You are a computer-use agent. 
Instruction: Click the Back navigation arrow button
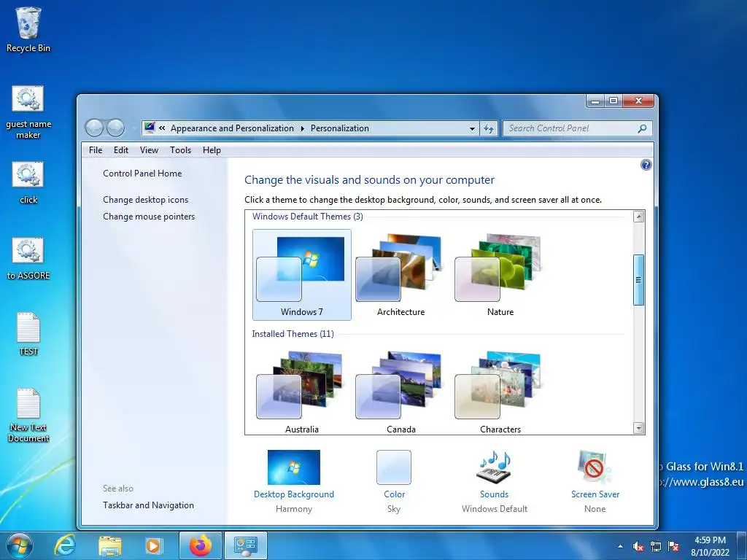[94, 128]
